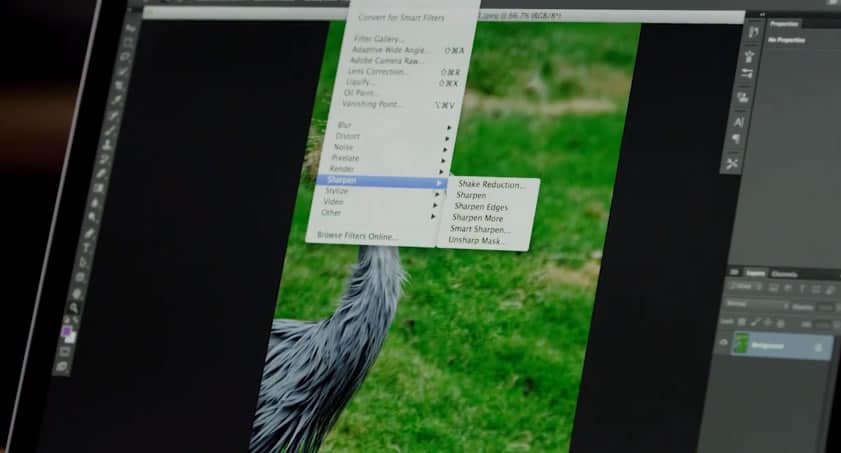Click the lock transparent pixels icon

pyautogui.click(x=742, y=322)
